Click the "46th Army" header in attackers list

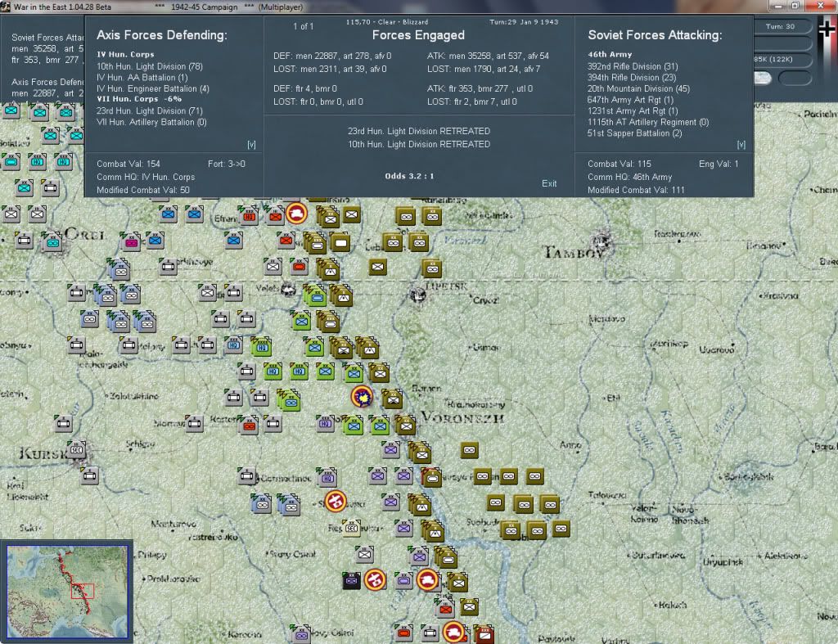(610, 55)
